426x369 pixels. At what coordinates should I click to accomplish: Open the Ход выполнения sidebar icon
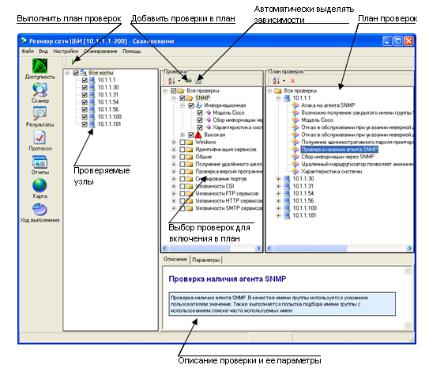click(x=40, y=209)
